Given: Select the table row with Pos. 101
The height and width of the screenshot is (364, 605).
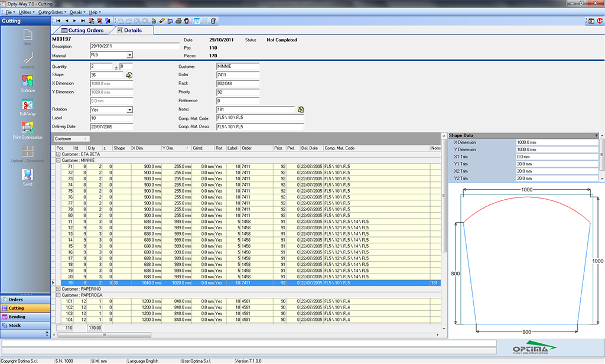Looking at the screenshot, I should pos(251,301).
